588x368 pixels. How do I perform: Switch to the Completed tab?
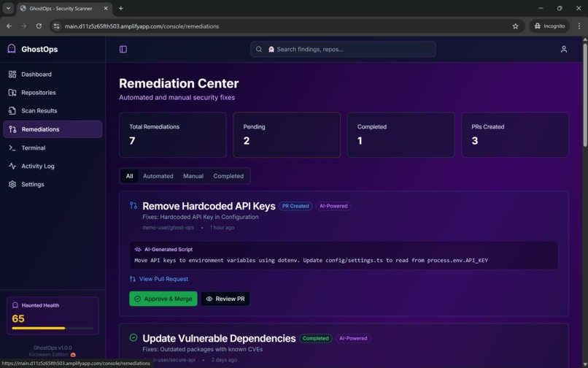[x=228, y=176]
